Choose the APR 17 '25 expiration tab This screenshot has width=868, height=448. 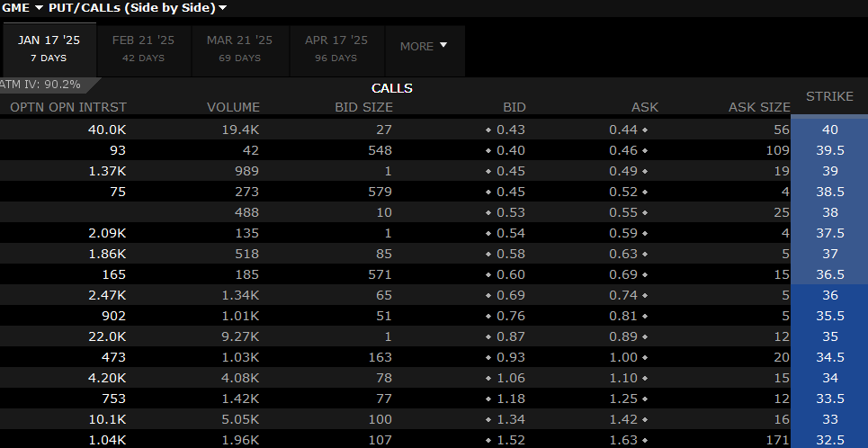click(x=336, y=49)
